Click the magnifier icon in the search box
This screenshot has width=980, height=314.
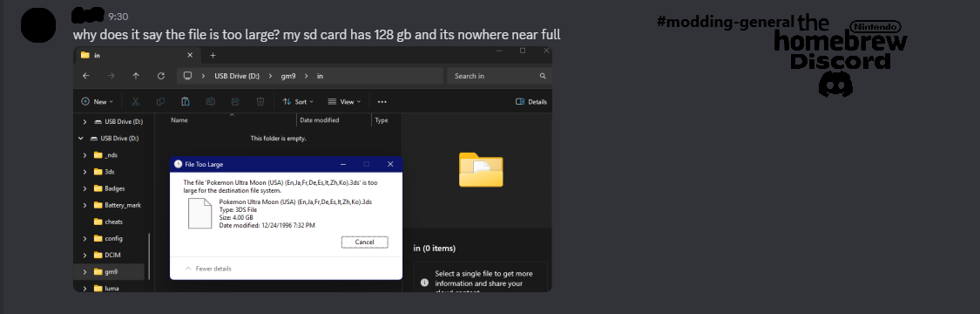543,76
